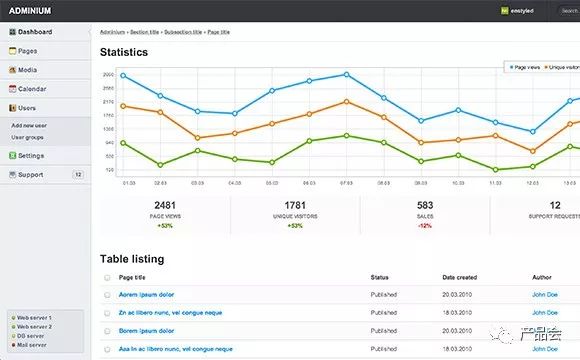Click the -12% sales change value
This screenshot has height=360, width=580.
425,226
